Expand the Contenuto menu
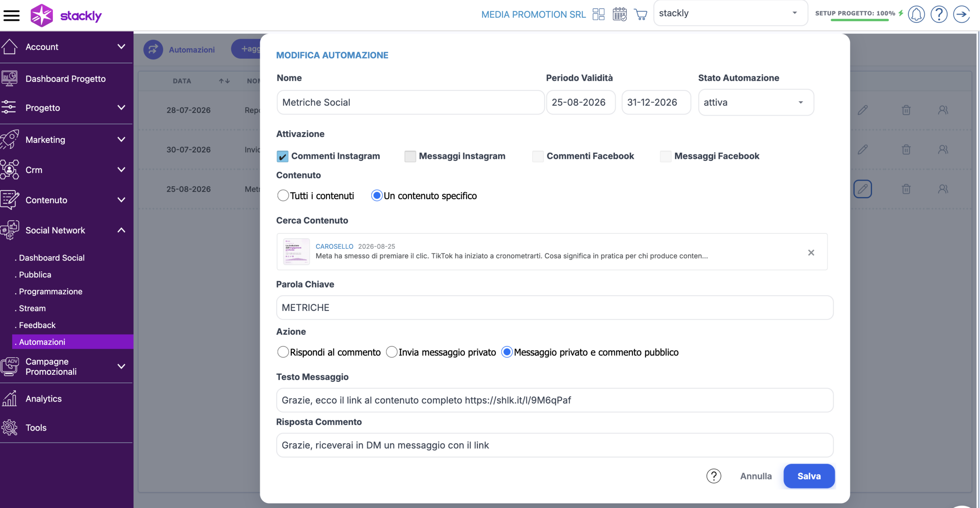Viewport: 980px width, 508px height. point(121,200)
